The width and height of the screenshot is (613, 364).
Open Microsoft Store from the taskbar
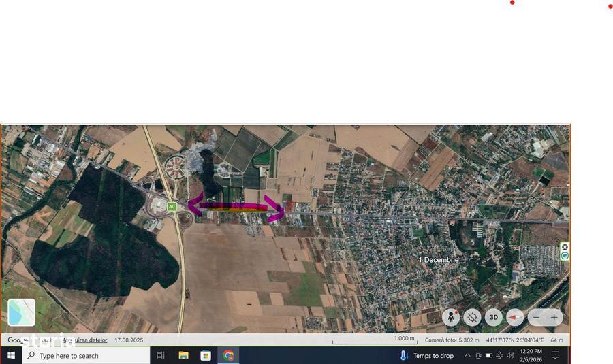(x=206, y=355)
